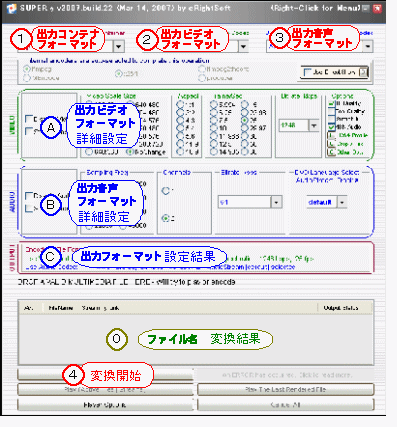This screenshot has width=397, height=427.
Task: Open the DVD language default dropdown
Action: point(342,202)
